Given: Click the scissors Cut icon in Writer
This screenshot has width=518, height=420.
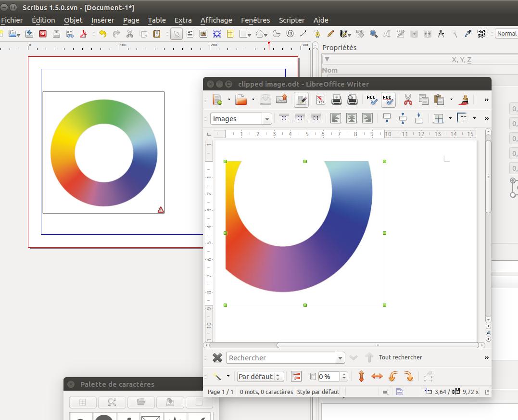Looking at the screenshot, I should [x=408, y=100].
